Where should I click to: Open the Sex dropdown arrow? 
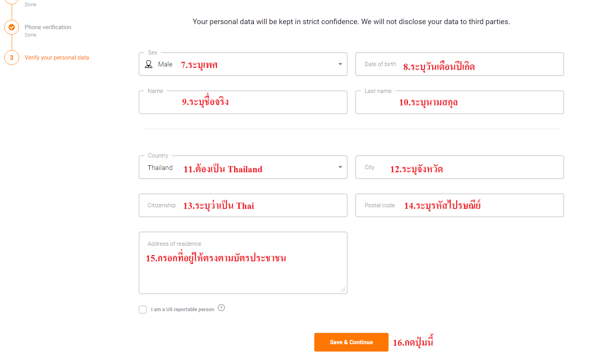340,64
